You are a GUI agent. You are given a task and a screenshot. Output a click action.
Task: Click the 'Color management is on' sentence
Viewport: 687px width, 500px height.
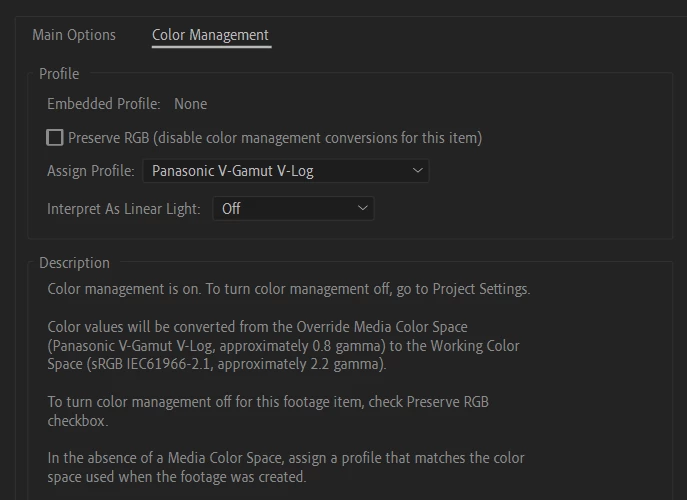pyautogui.click(x=289, y=289)
